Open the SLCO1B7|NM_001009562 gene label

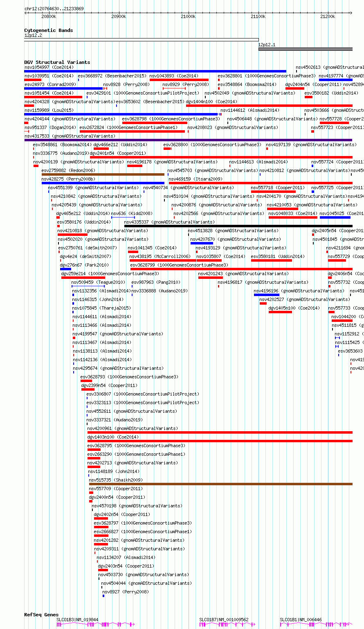(224, 620)
